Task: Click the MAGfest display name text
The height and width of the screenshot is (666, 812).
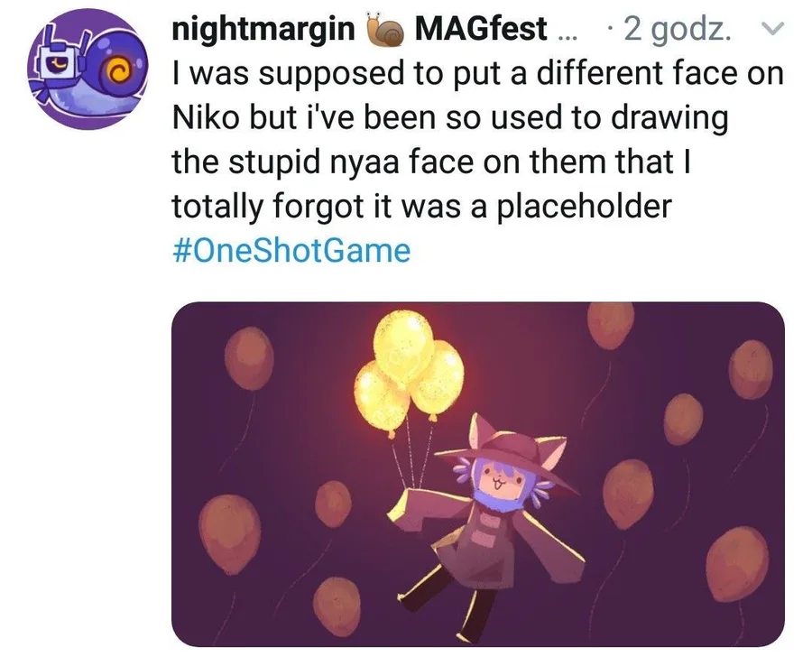Action: (x=479, y=29)
